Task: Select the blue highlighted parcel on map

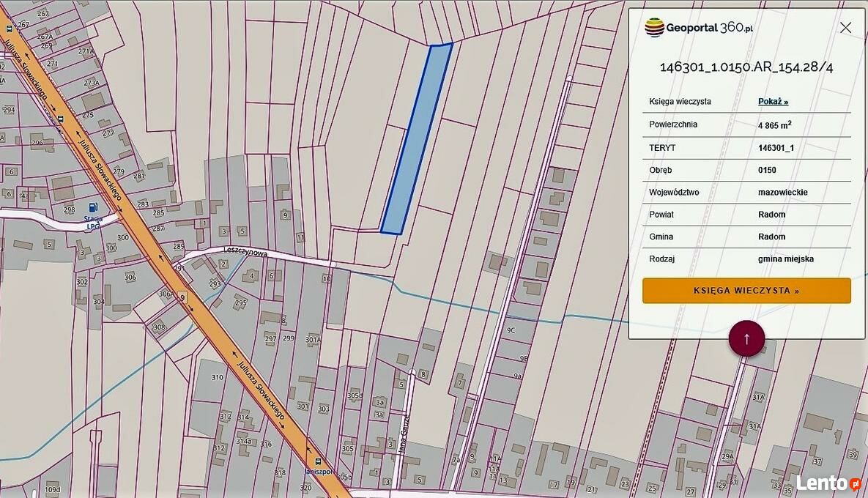Action: [416, 138]
